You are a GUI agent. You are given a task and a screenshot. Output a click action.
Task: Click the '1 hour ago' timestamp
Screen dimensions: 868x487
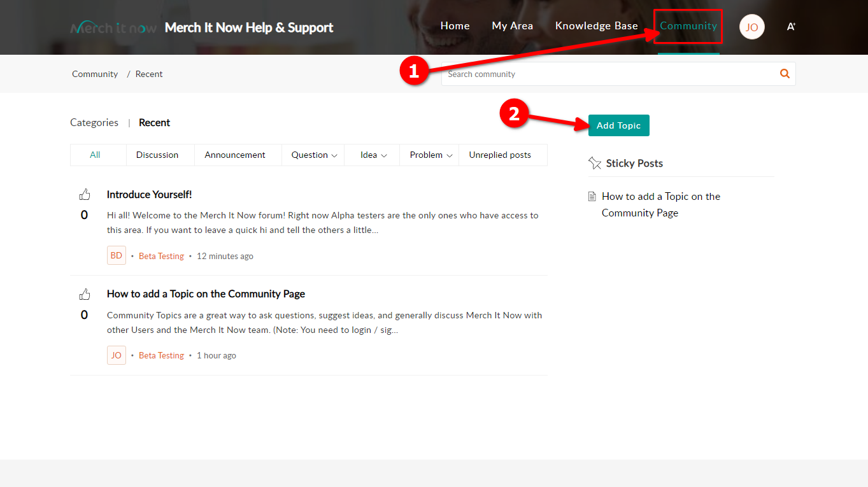[217, 355]
